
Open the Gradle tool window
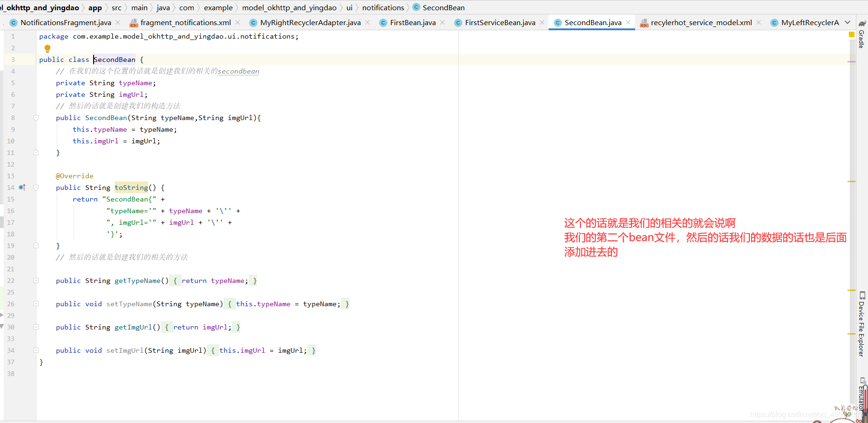tap(862, 34)
